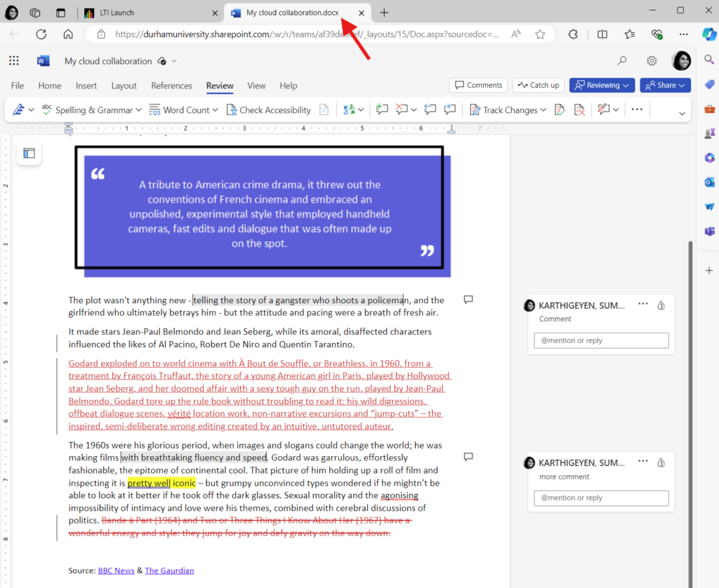Image resolution: width=719 pixels, height=588 pixels.
Task: Click comment marker beside '1960s' paragraph
Action: (468, 457)
